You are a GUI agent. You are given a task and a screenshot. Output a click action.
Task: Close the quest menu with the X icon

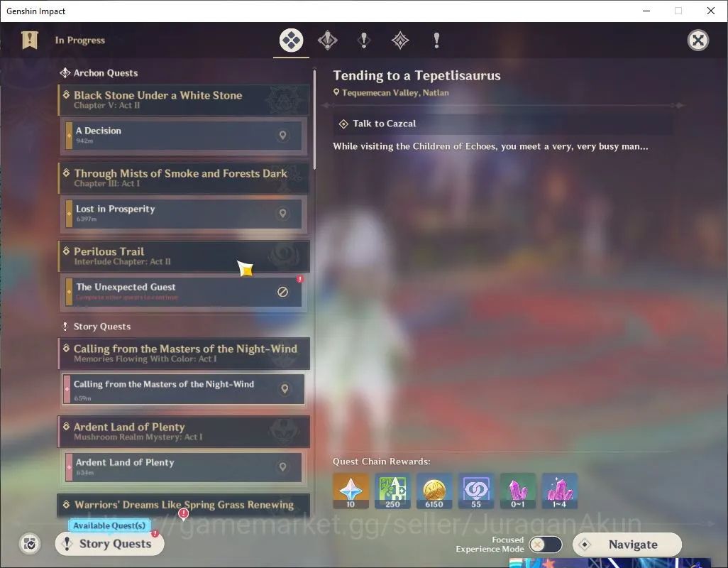(697, 40)
